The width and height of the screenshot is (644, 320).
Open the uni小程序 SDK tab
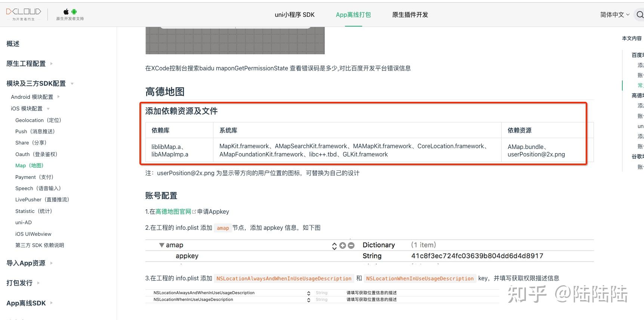pyautogui.click(x=295, y=15)
